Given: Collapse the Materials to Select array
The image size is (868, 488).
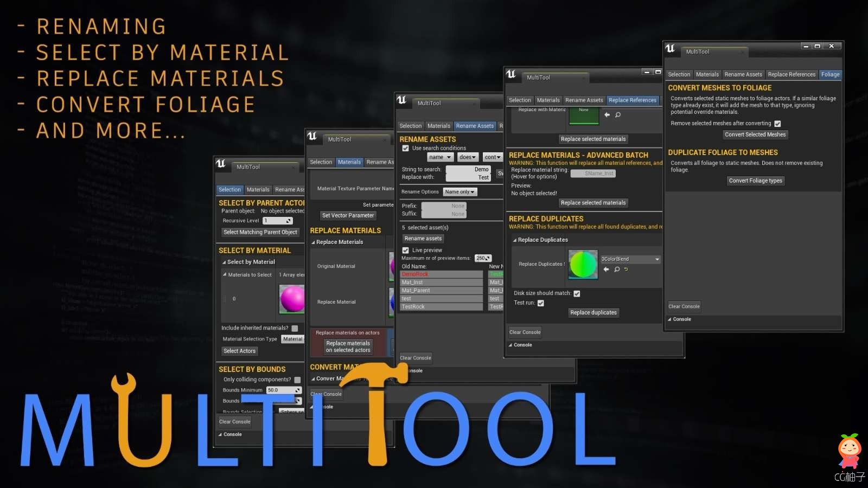Looking at the screenshot, I should click(225, 274).
